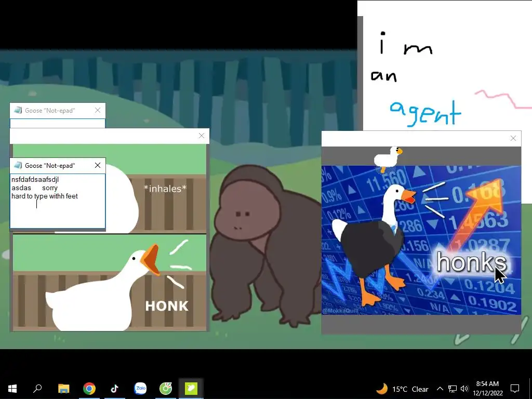Click the honks stonks meme image

[421, 240]
